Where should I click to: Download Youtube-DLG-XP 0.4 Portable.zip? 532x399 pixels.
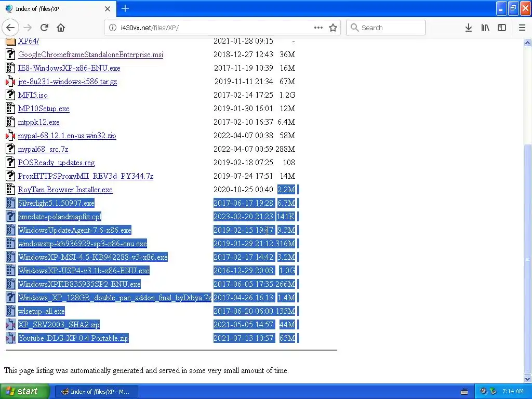[73, 338]
